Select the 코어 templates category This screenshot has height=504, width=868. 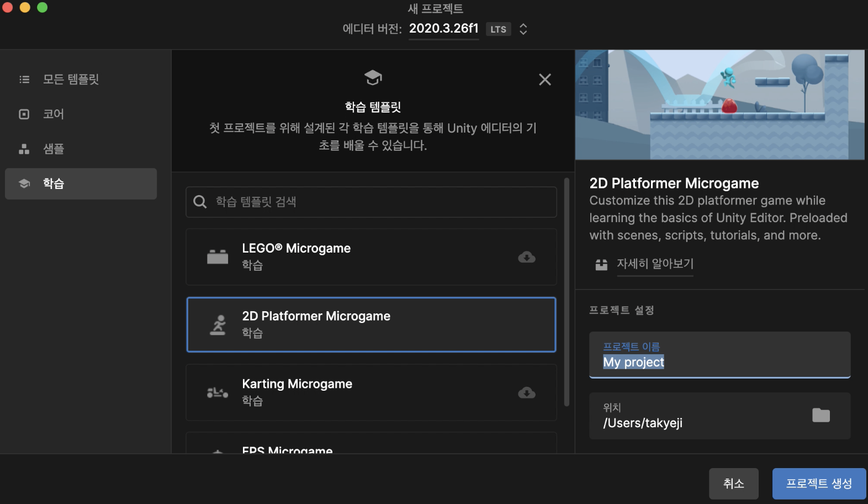coord(81,114)
